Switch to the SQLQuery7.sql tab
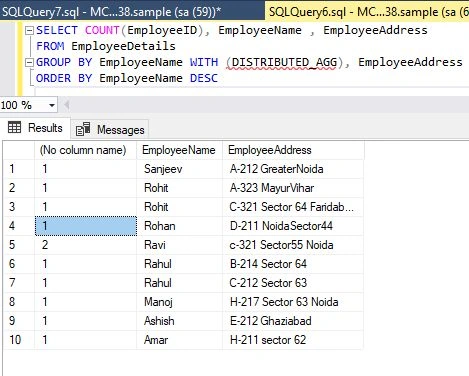 click(111, 12)
